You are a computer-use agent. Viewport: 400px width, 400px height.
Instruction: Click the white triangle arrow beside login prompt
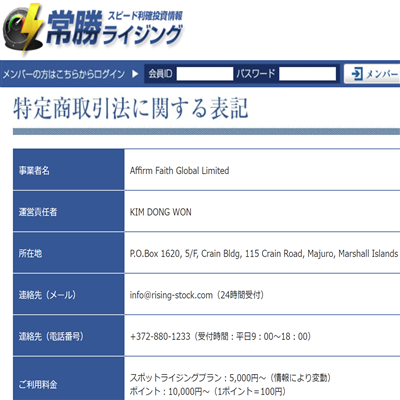[x=135, y=74]
